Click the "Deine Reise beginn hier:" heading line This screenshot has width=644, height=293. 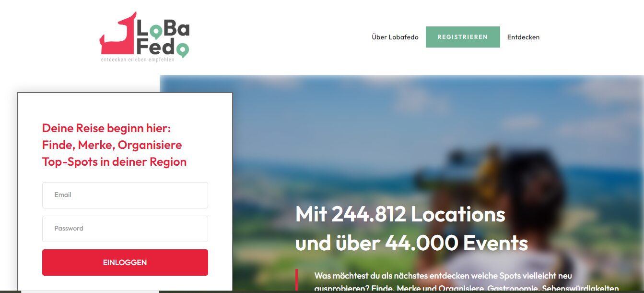[106, 128]
